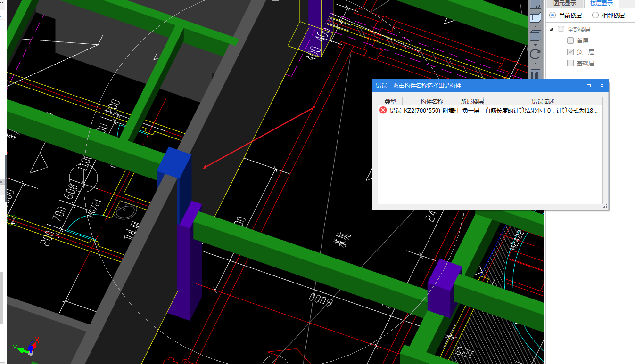Select the solid cube view icon

tap(536, 36)
